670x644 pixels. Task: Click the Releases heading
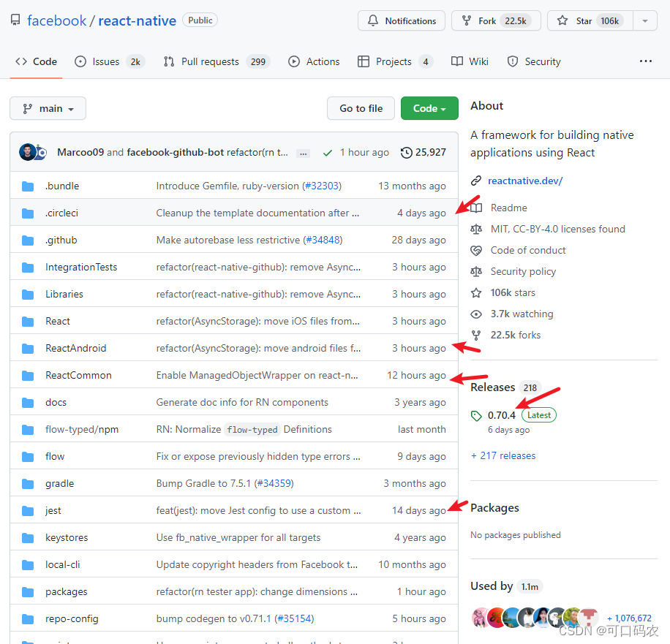(493, 387)
